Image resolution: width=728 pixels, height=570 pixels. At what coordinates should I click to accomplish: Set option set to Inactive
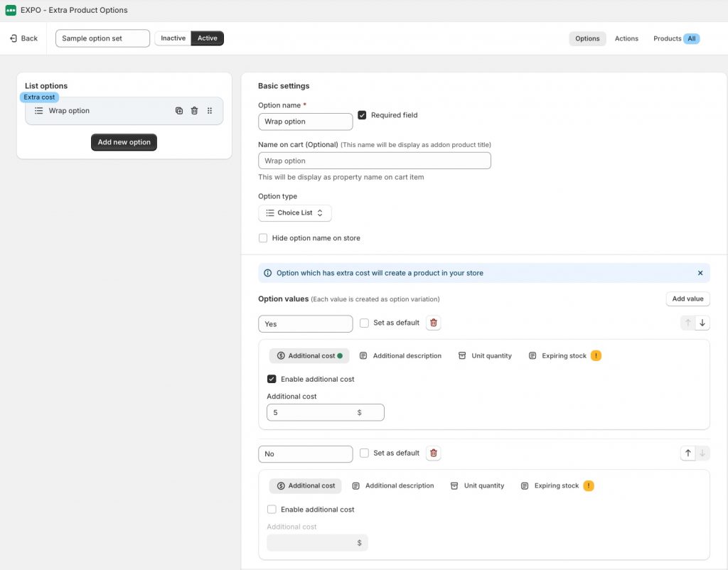(173, 38)
